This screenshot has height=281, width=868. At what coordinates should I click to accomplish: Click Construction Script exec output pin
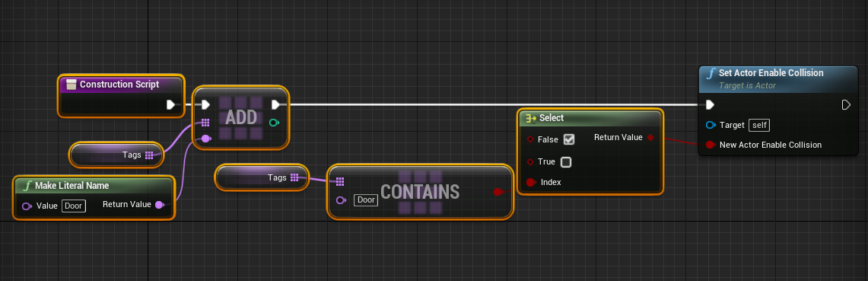(x=170, y=105)
